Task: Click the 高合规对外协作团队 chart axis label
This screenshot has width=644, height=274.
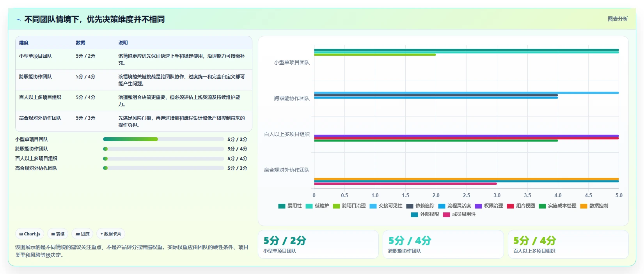Action: pos(287,170)
